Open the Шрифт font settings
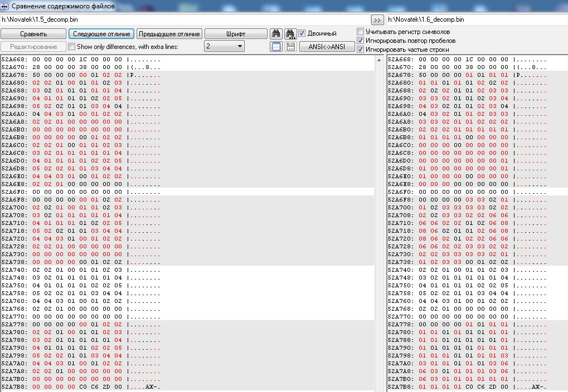568x392 pixels. 235,34
